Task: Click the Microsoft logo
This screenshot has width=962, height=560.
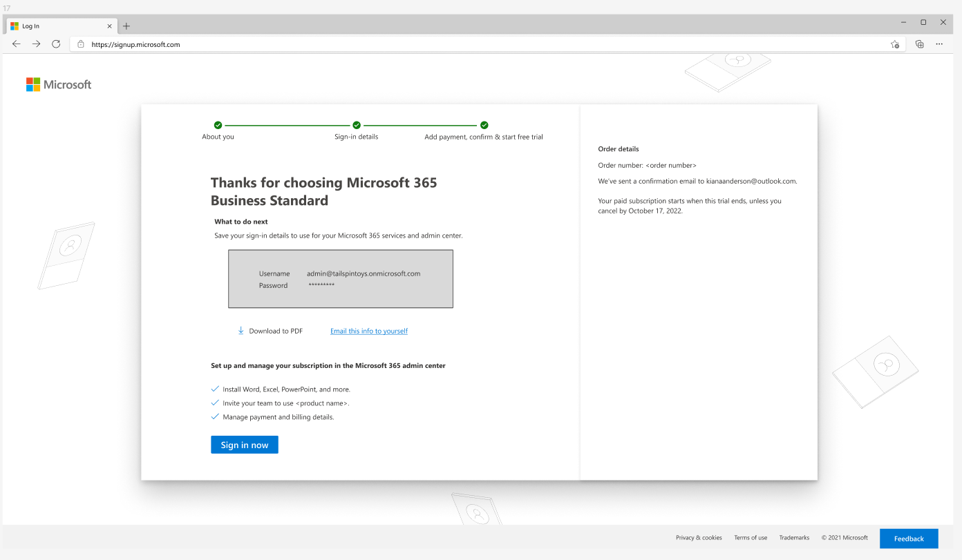Action: pos(59,84)
